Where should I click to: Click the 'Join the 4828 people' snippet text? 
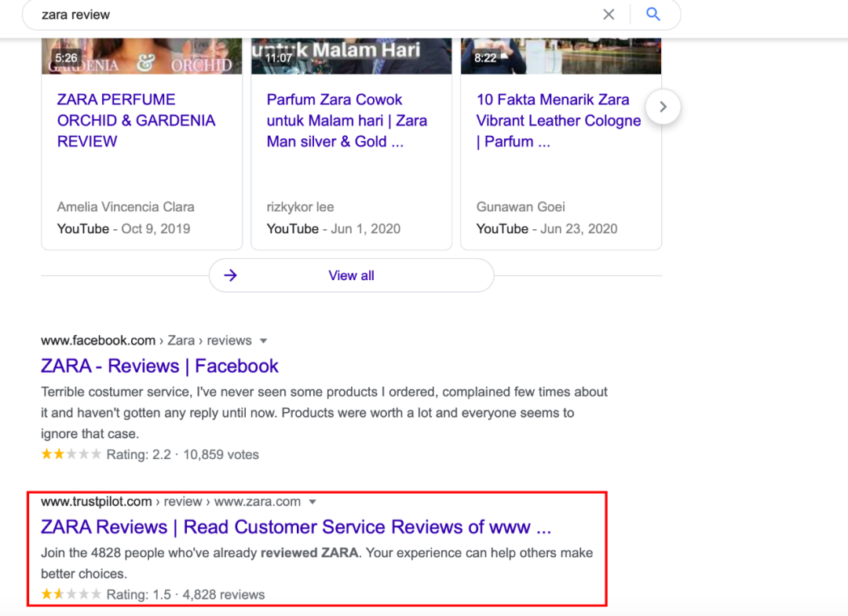pos(317,563)
